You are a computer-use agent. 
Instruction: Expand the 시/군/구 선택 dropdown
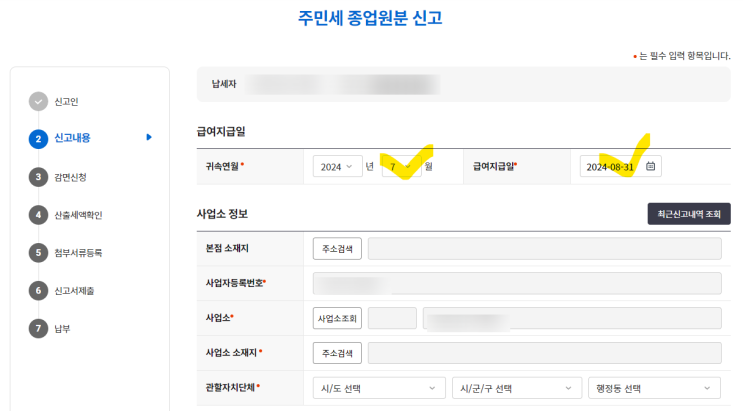click(x=516, y=388)
